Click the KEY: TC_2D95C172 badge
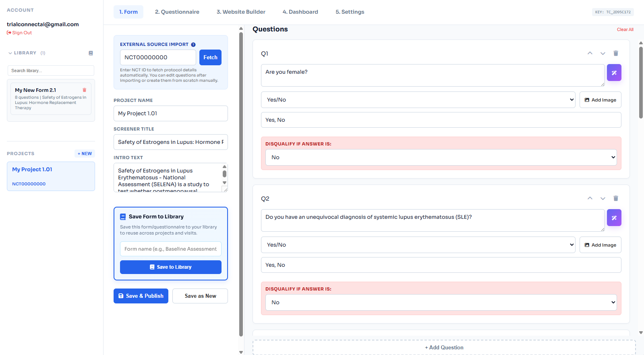This screenshot has width=644, height=355. pyautogui.click(x=613, y=12)
